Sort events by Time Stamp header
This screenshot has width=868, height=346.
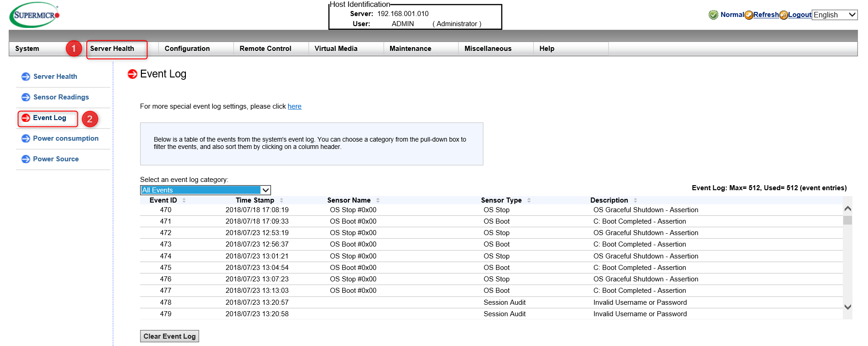[255, 200]
